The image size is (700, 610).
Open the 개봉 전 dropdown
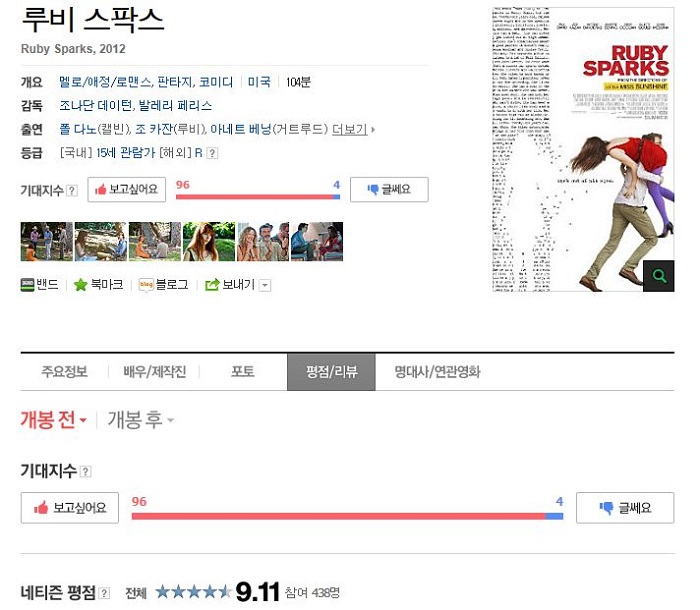[x=53, y=420]
